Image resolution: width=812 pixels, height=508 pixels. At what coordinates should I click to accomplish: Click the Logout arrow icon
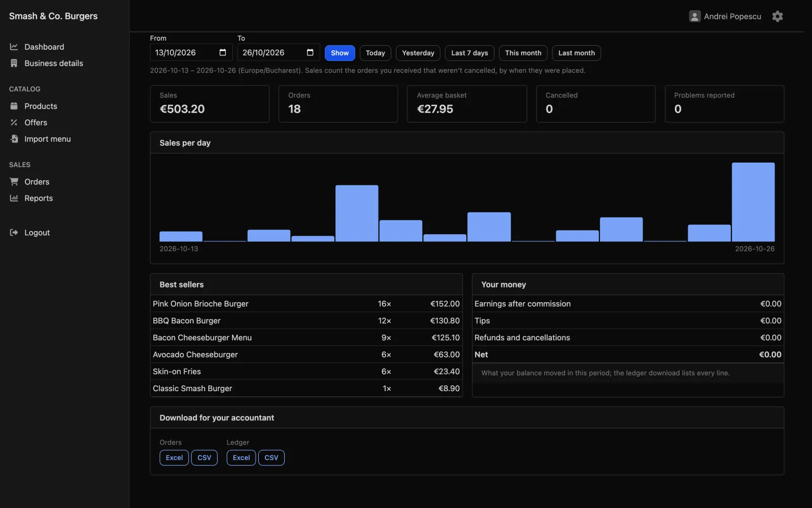click(x=14, y=233)
